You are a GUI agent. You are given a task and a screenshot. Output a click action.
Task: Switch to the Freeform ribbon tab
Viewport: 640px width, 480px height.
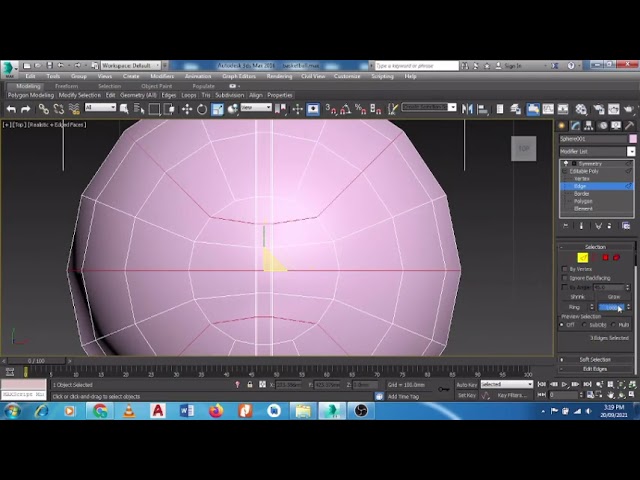pos(67,86)
